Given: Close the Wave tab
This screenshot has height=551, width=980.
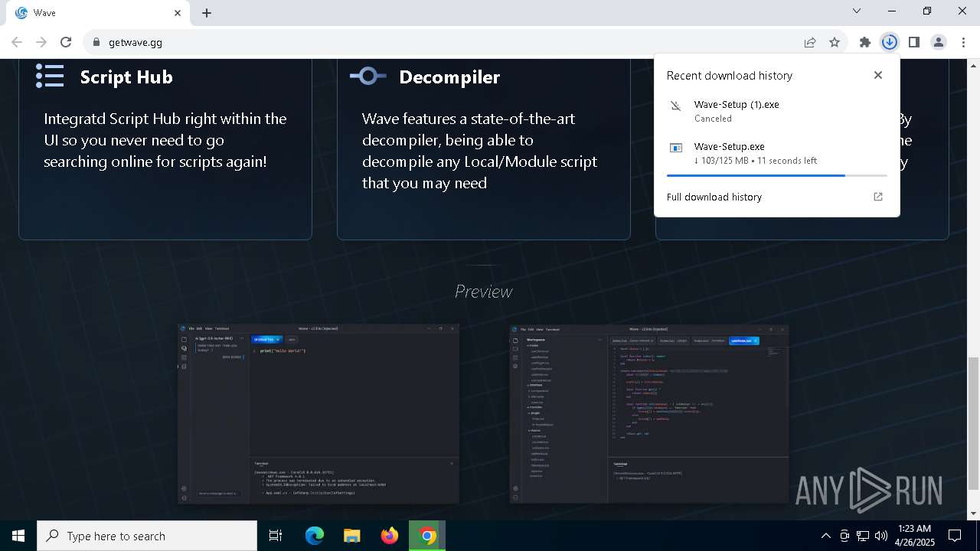Looking at the screenshot, I should click(x=178, y=13).
